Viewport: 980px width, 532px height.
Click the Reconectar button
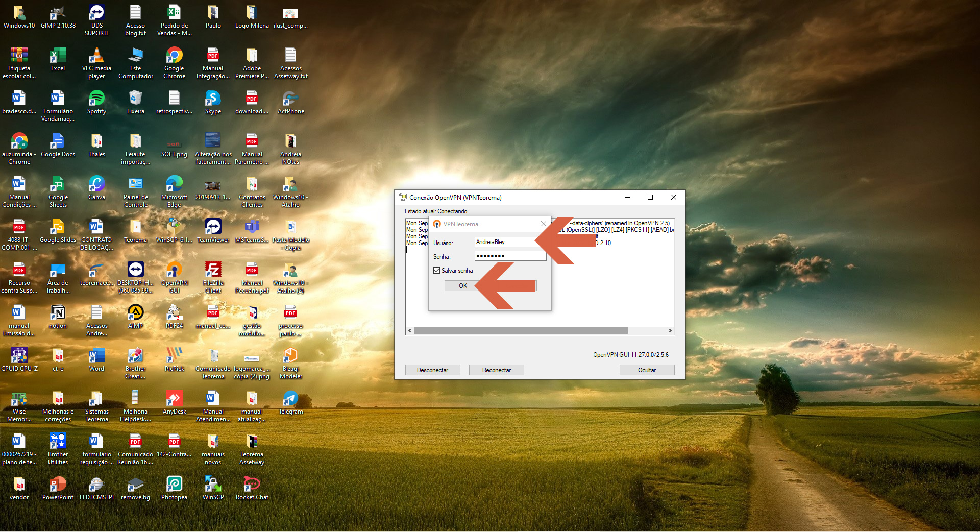click(496, 370)
